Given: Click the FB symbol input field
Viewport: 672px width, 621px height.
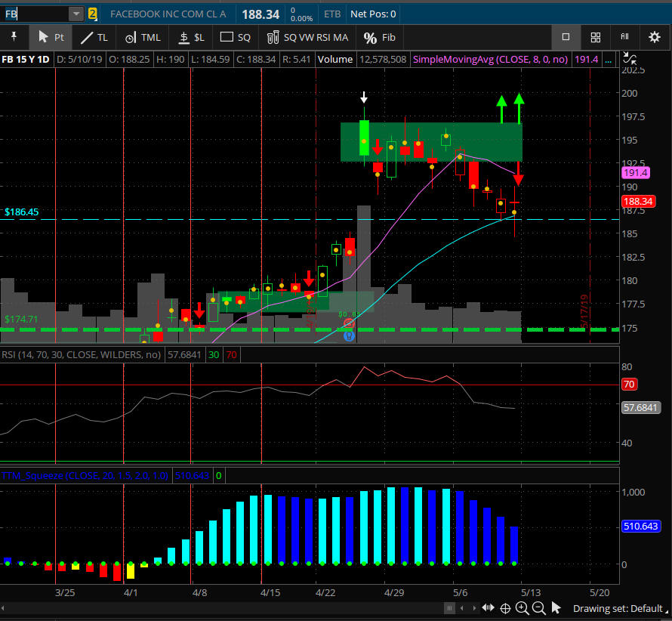Looking at the screenshot, I should 35,14.
